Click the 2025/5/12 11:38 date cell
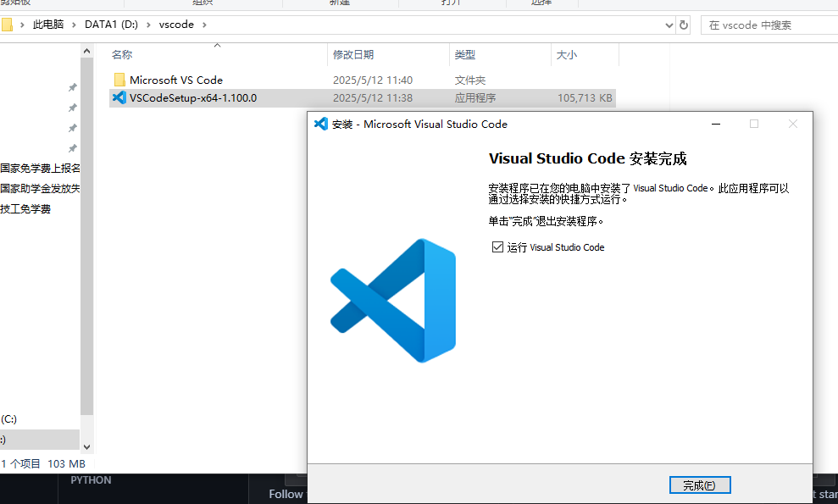This screenshot has width=838, height=504. coord(373,97)
